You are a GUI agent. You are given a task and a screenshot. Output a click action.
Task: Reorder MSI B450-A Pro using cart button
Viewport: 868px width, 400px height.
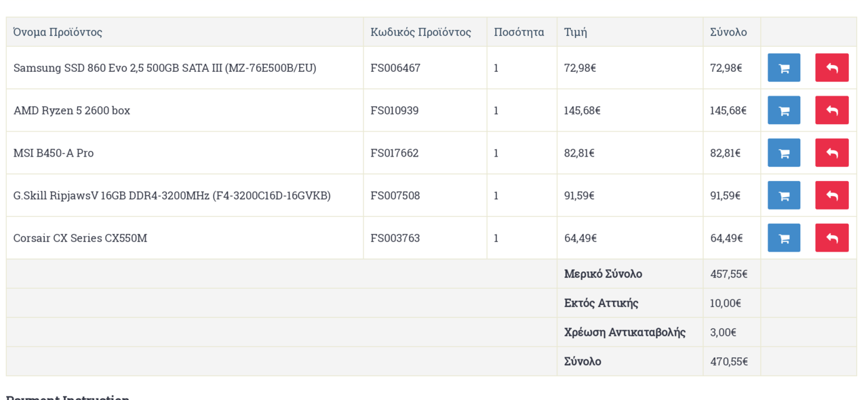coord(784,153)
